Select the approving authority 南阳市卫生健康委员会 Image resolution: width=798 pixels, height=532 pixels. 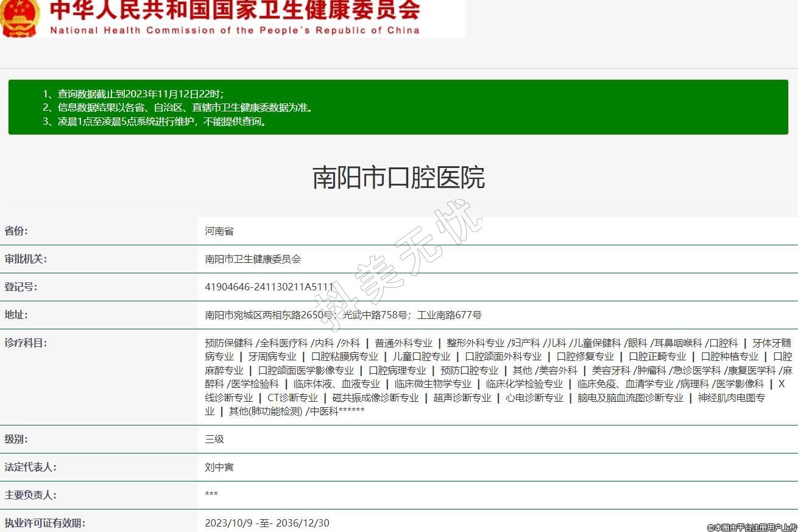click(253, 259)
